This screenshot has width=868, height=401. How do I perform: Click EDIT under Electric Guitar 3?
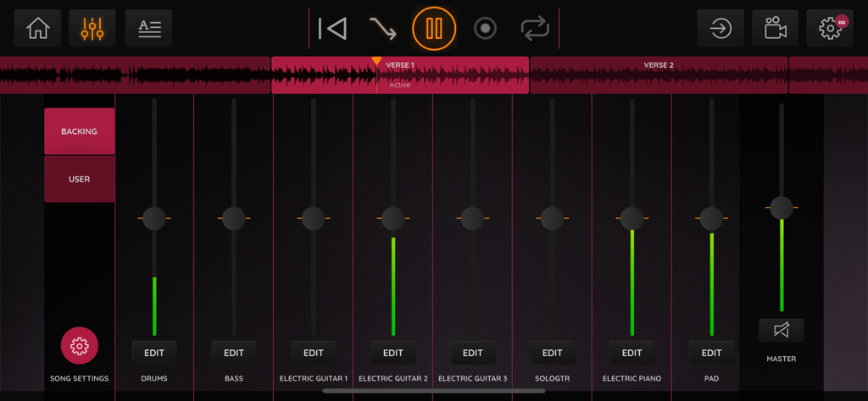tap(473, 353)
